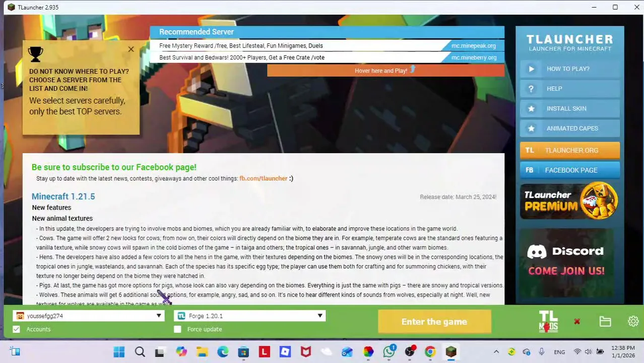Viewport: 644px width, 363px height.
Task: Click the Recommended Server header
Action: click(x=197, y=32)
